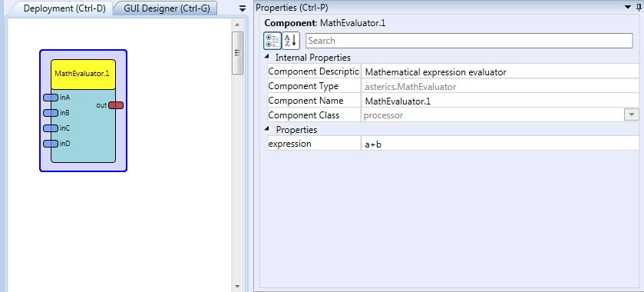
Task: Select the red out output port
Action: [116, 105]
